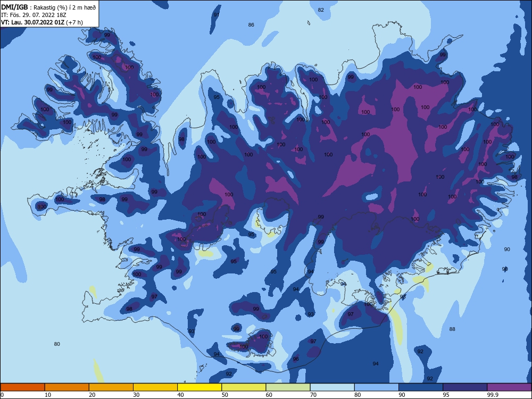Click the legend tick label "40"
This screenshot has width=532, height=399.
coord(180,395)
